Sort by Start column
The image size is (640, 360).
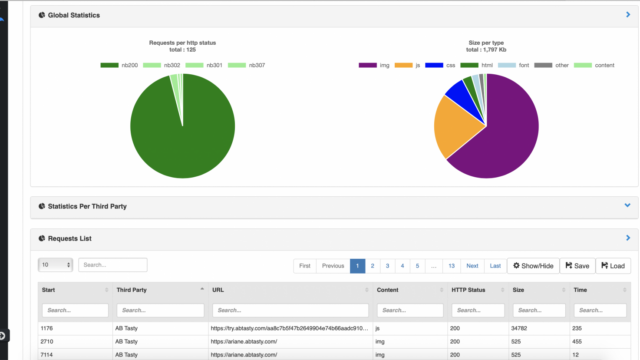(75, 290)
